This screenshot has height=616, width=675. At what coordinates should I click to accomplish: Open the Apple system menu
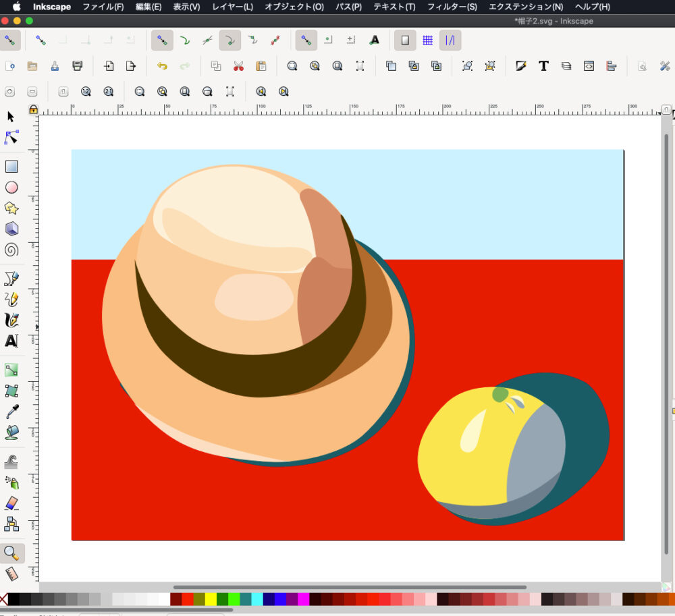coord(16,7)
